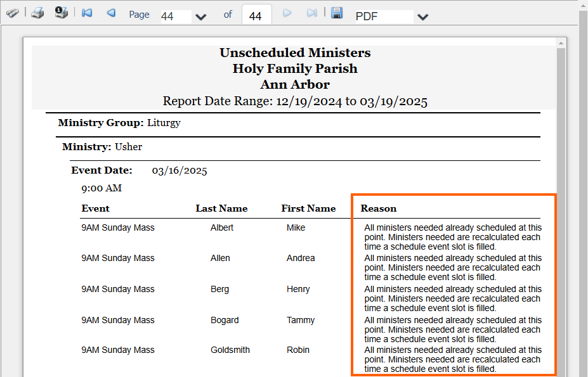588x377 pixels.
Task: Click last name 'Bogard'
Action: pyautogui.click(x=225, y=321)
